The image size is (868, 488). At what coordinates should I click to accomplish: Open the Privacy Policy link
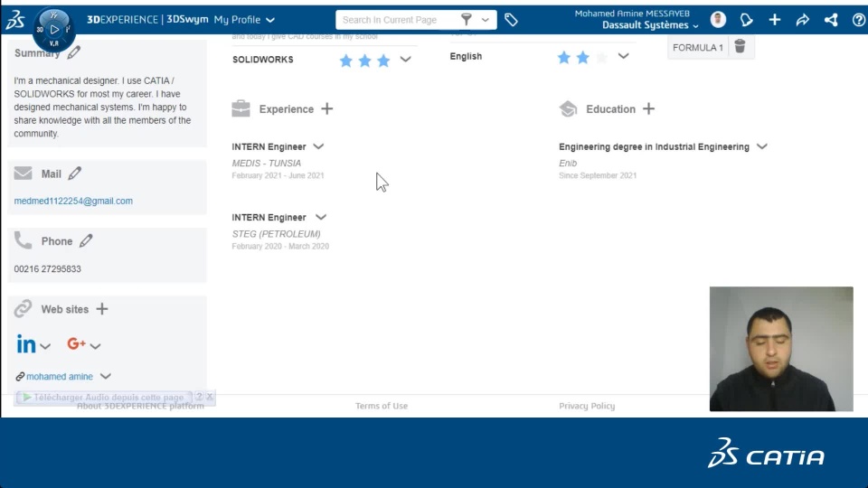point(587,406)
